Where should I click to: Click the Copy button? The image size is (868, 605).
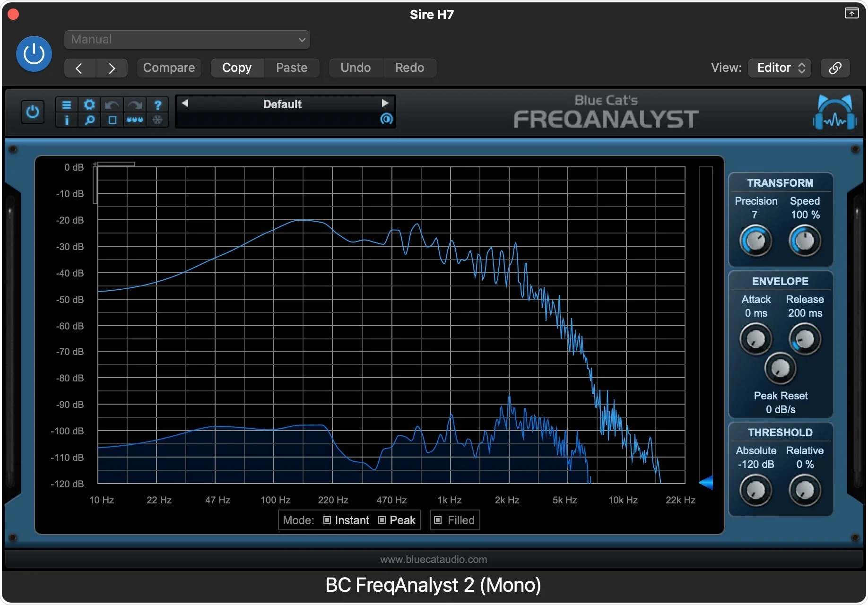237,68
